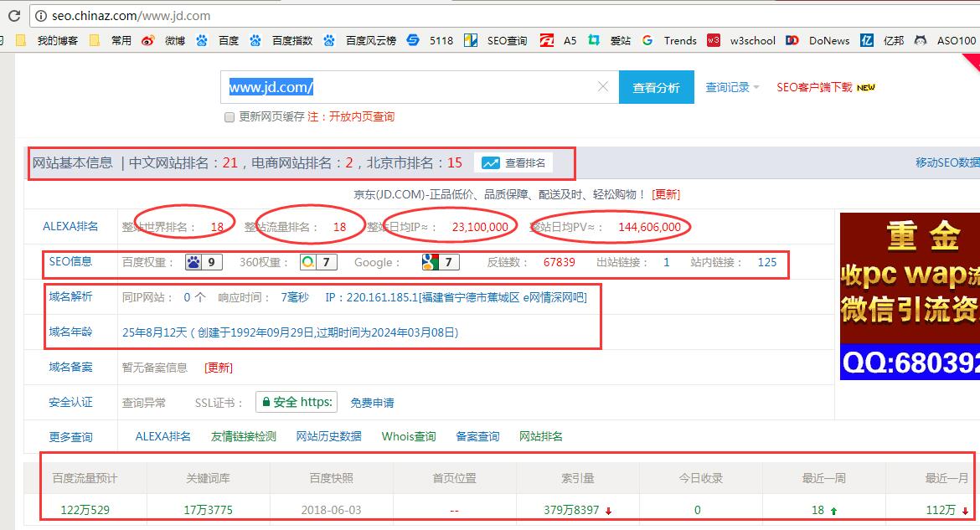
Task: Open the 百度指数 bookmark
Action: pos(281,41)
